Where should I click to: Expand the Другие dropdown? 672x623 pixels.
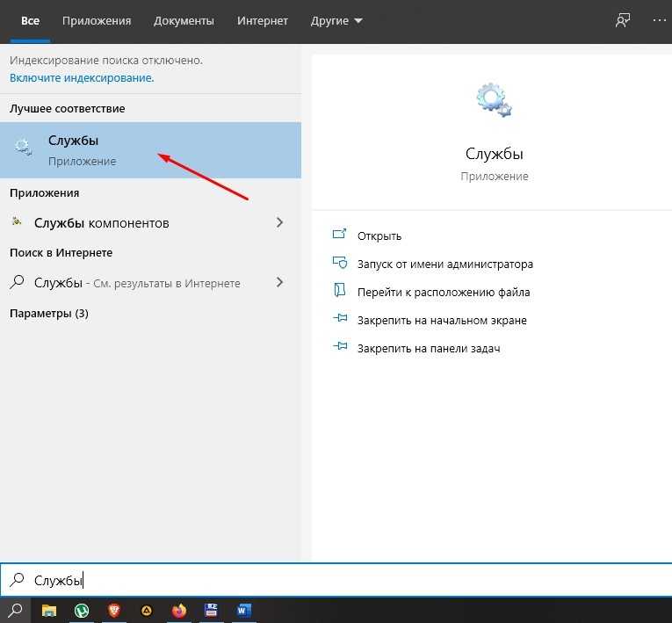(x=336, y=20)
